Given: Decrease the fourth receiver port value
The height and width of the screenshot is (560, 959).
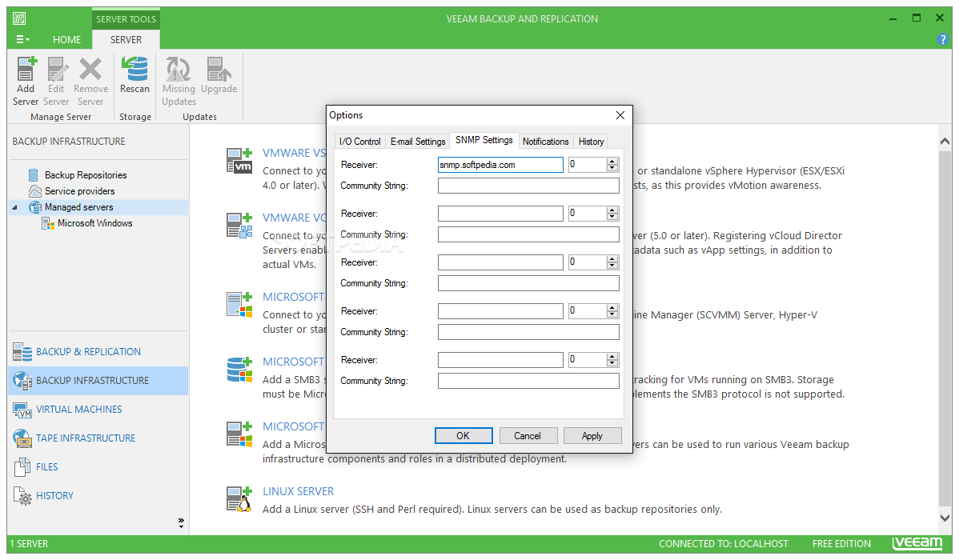Looking at the screenshot, I should pyautogui.click(x=612, y=315).
